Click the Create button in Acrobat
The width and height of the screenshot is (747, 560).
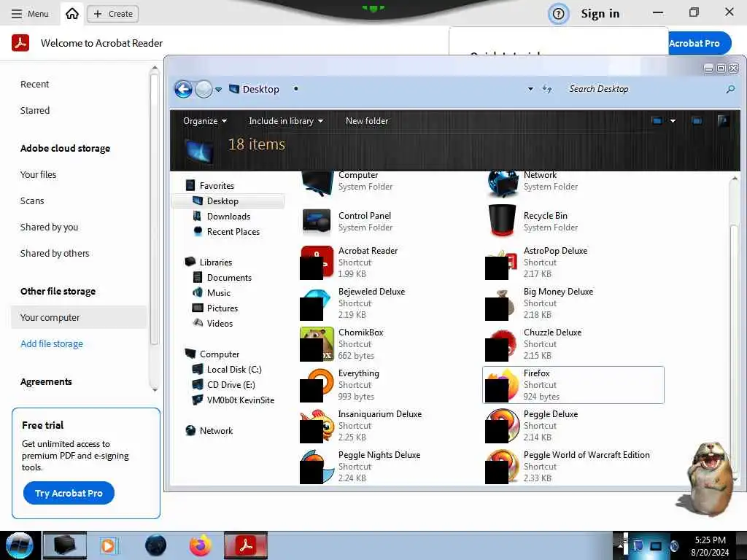point(113,14)
